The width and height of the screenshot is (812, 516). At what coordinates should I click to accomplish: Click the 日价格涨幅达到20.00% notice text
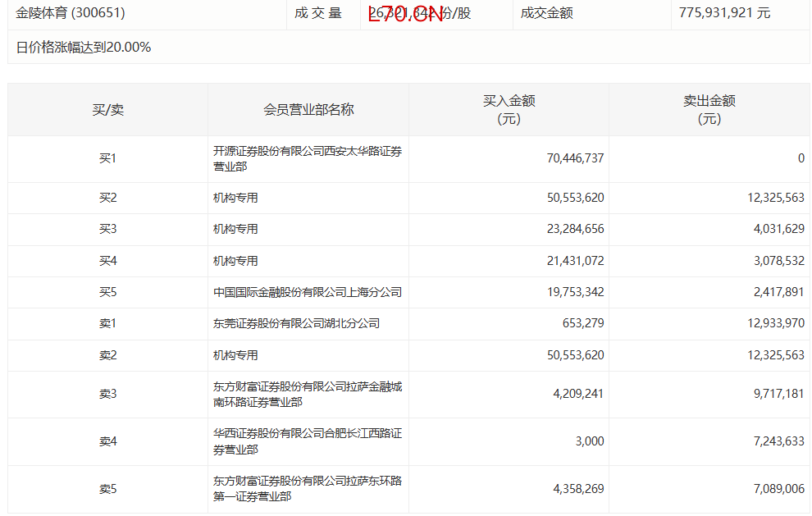[84, 48]
